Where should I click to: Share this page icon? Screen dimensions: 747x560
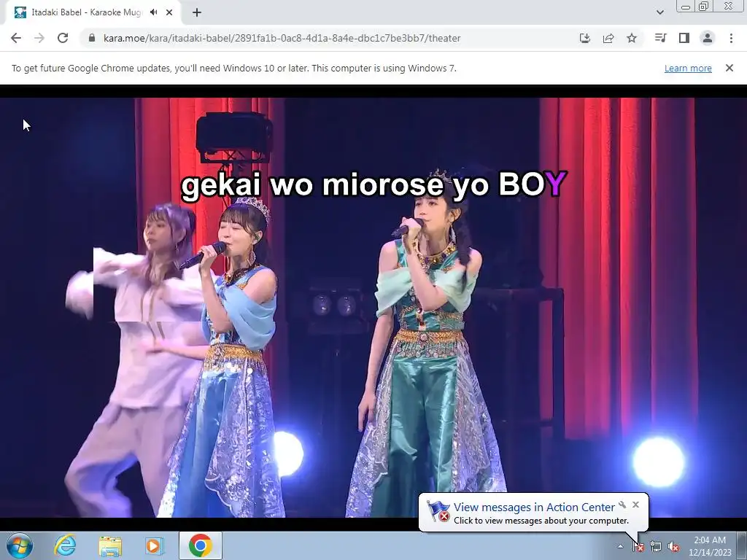(x=608, y=38)
